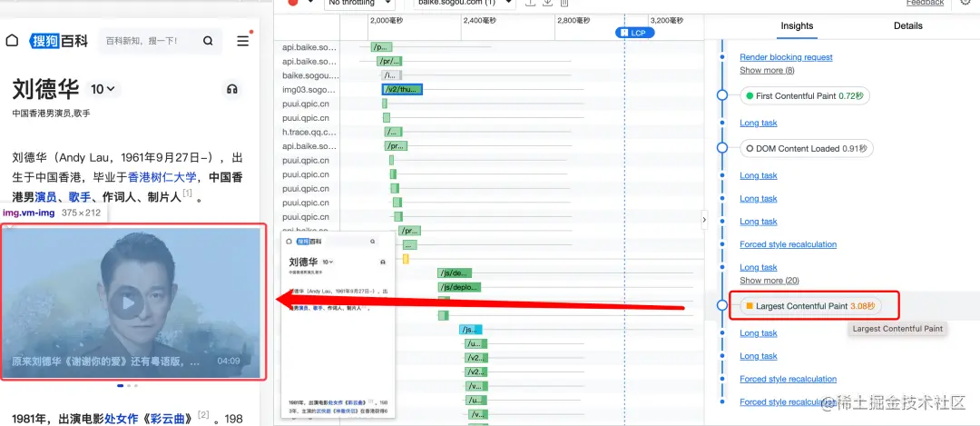Image resolution: width=980 pixels, height=426 pixels.
Task: Click the 2,800毫秒 timeline tick label
Action: pos(573,21)
